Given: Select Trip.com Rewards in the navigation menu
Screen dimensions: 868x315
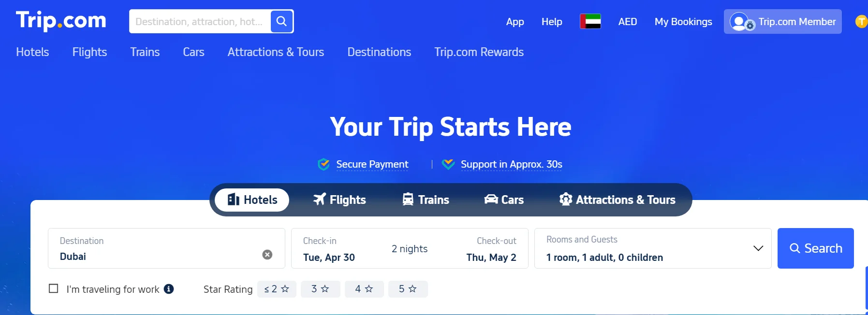Looking at the screenshot, I should point(479,52).
